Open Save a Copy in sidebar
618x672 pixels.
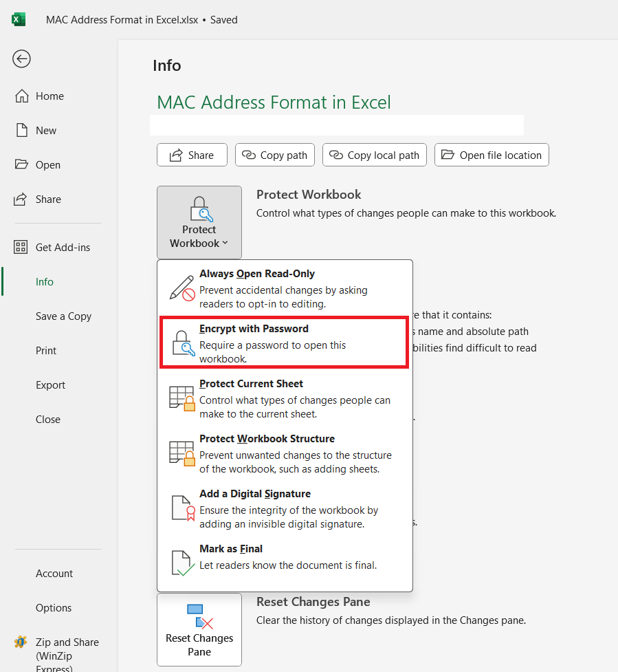coord(63,316)
